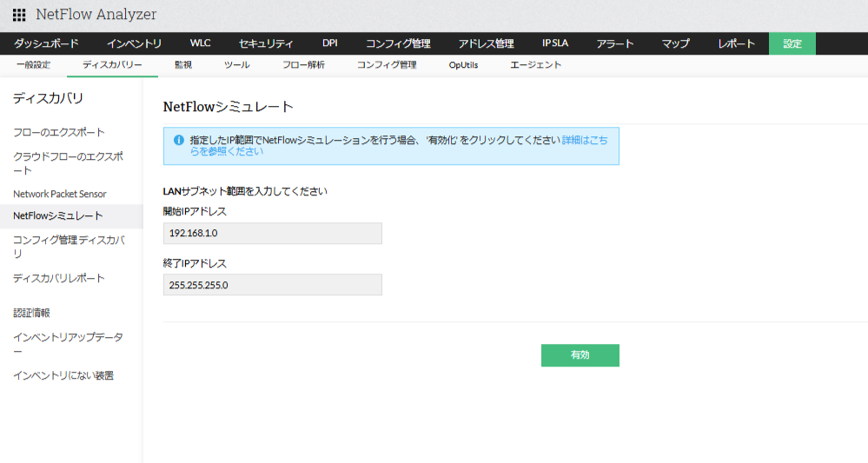Select the アラート menu item
The image size is (868, 463).
tap(615, 43)
